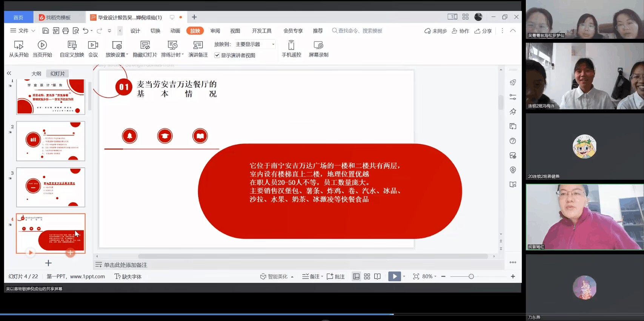644x321 pixels.
Task: Expand the quick access toolbar customize arrow
Action: coord(109,31)
